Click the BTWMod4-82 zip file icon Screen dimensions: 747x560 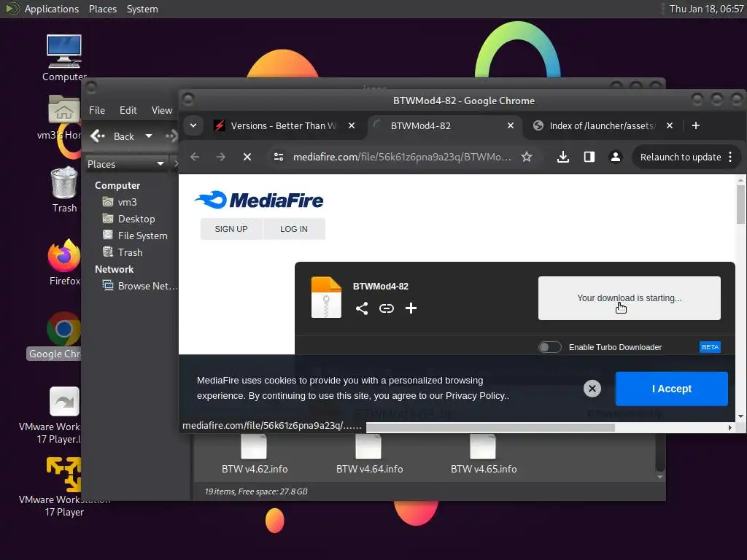coord(326,297)
